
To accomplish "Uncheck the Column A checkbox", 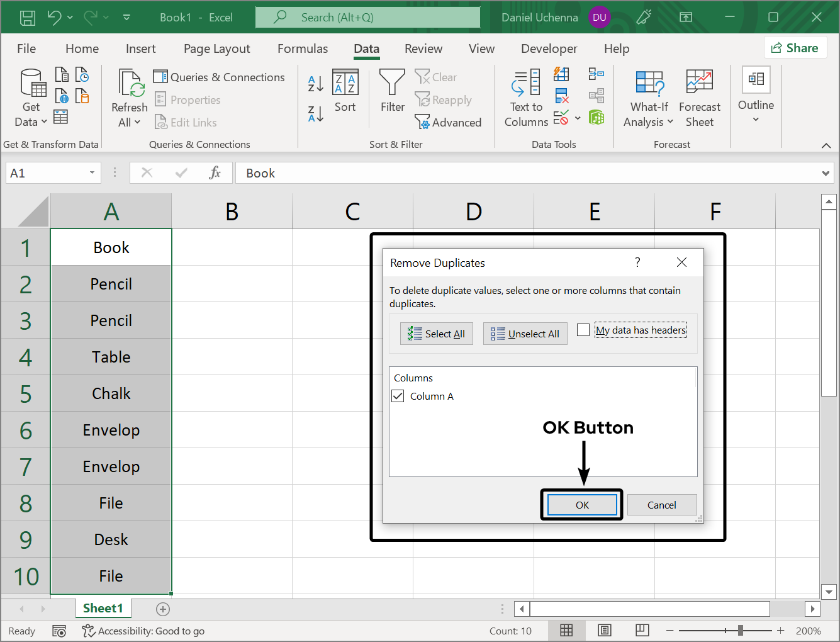I will point(398,396).
